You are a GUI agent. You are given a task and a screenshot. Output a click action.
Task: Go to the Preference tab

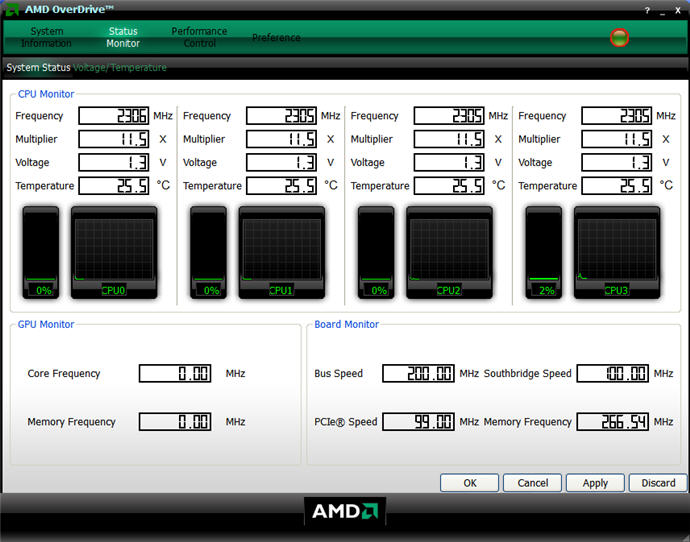276,38
